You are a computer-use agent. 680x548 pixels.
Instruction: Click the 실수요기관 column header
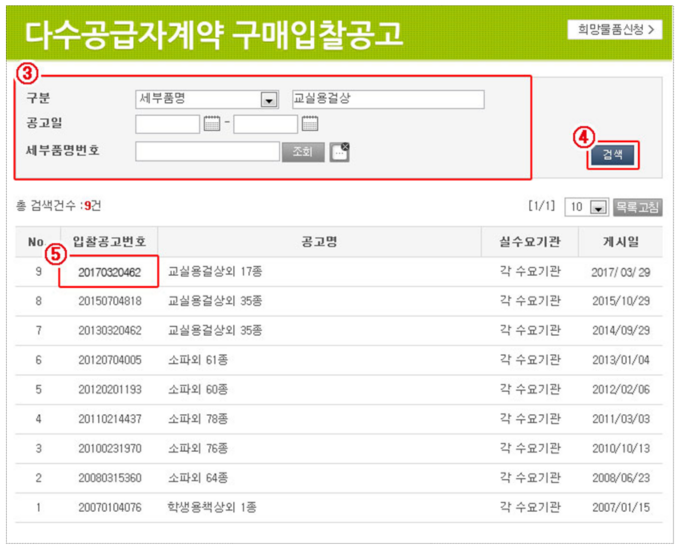[x=530, y=242]
